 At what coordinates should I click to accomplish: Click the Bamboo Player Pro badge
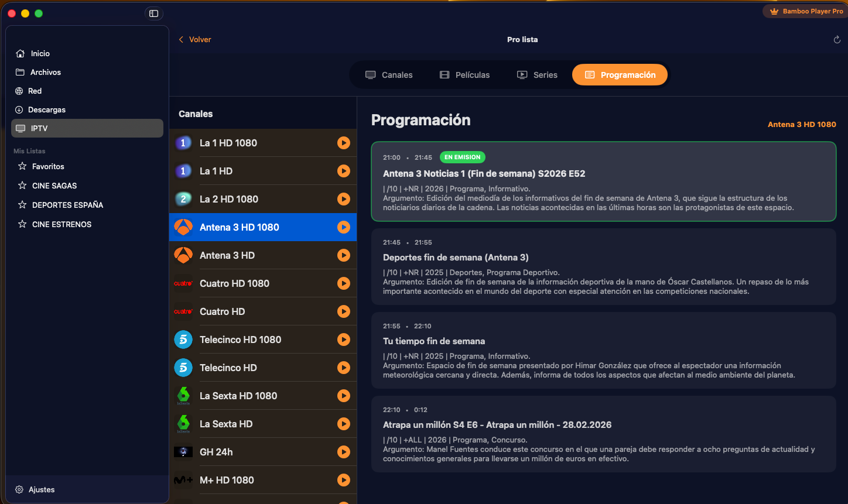806,11
